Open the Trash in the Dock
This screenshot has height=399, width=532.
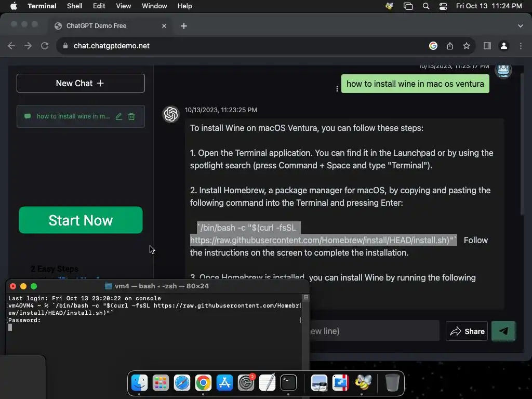(x=392, y=383)
